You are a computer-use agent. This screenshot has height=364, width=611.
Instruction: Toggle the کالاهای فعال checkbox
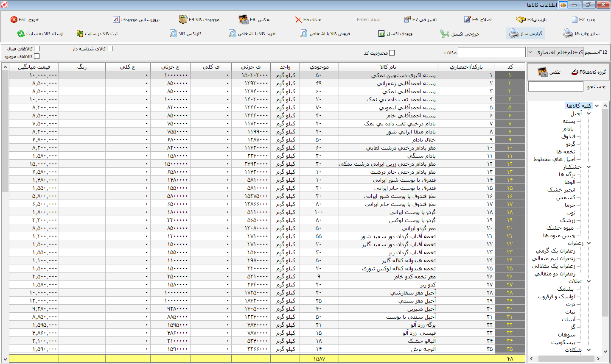[36, 49]
